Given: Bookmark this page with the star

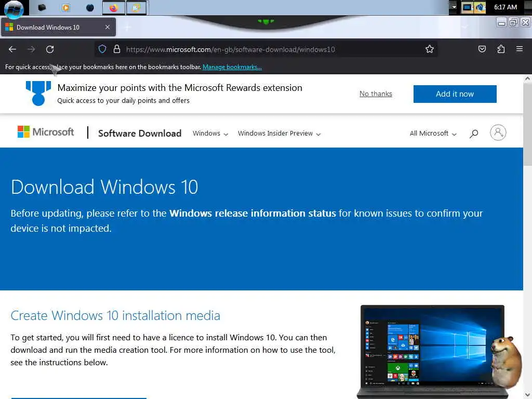Looking at the screenshot, I should [429, 49].
